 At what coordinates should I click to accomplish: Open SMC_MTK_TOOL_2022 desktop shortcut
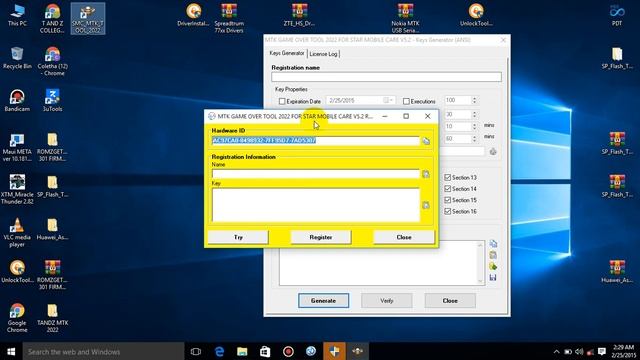click(88, 18)
